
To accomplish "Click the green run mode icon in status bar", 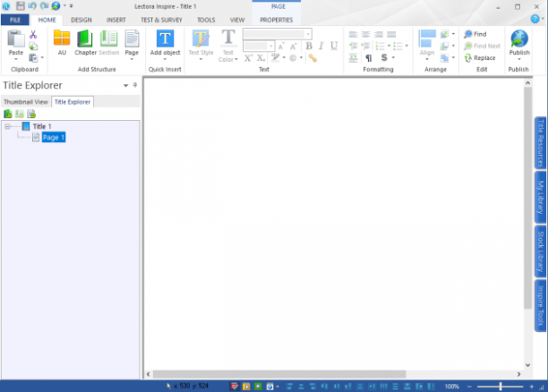I will 258,386.
